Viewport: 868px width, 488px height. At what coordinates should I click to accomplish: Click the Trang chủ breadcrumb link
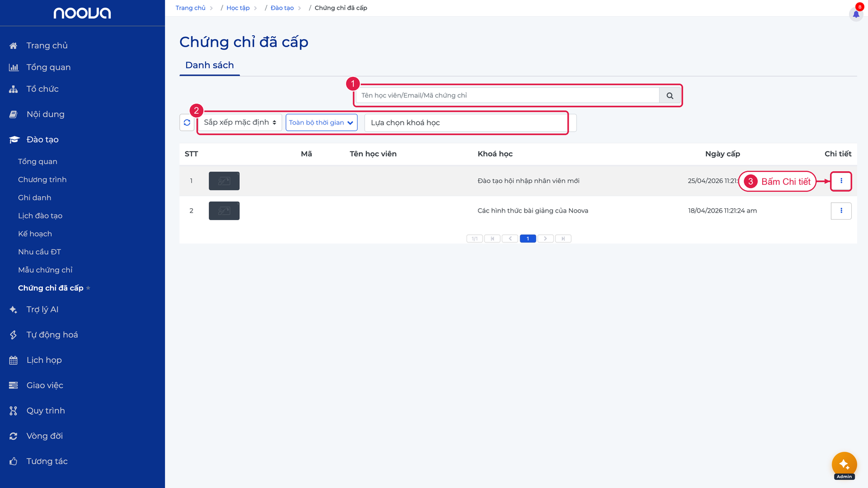[x=190, y=8]
